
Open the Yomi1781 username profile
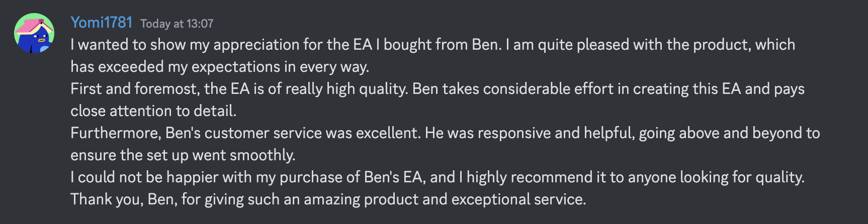point(101,23)
